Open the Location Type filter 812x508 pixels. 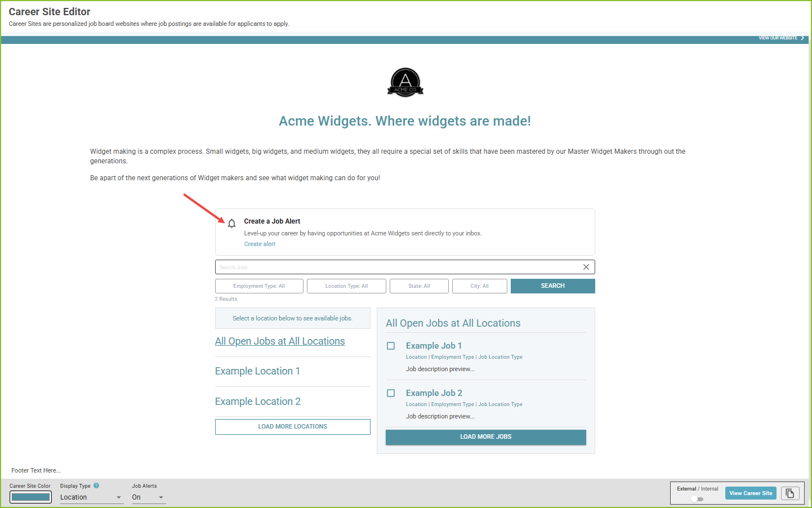point(346,286)
